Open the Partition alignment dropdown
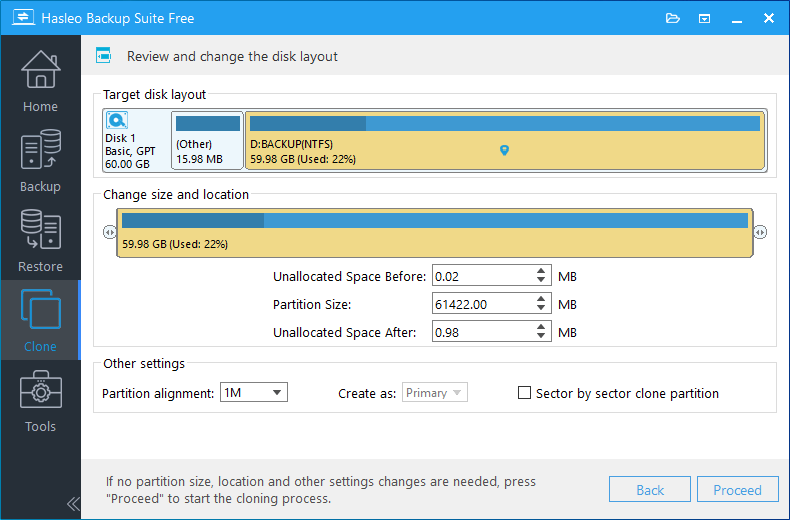Screen dimensions: 790x520 pos(254,393)
